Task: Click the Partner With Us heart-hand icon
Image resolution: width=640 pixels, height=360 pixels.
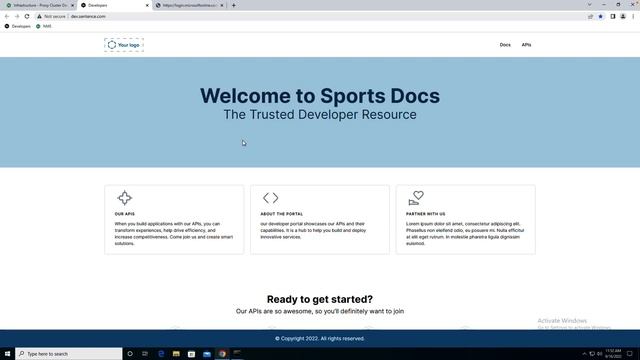Action: [416, 198]
